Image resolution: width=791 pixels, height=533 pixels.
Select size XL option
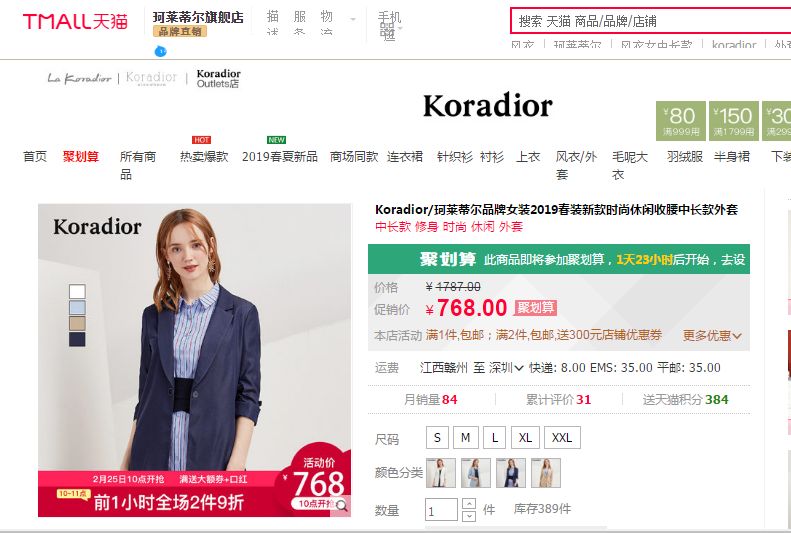click(525, 438)
